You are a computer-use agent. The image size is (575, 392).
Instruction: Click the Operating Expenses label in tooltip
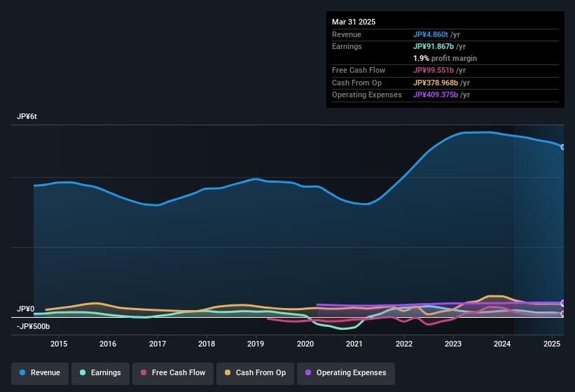point(367,94)
